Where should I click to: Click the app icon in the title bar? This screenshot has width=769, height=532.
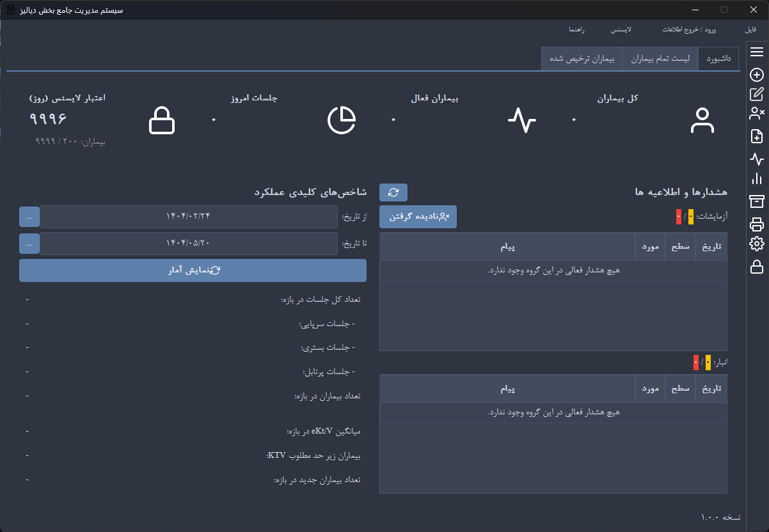(11, 10)
